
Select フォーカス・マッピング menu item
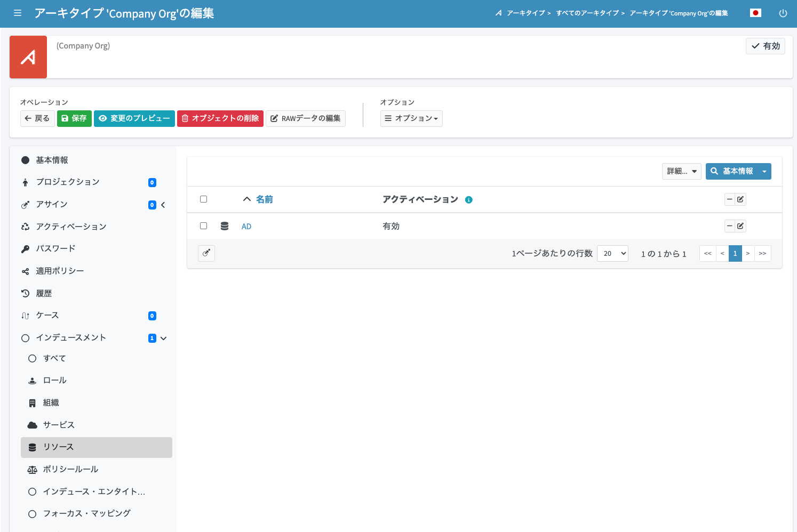(96, 513)
